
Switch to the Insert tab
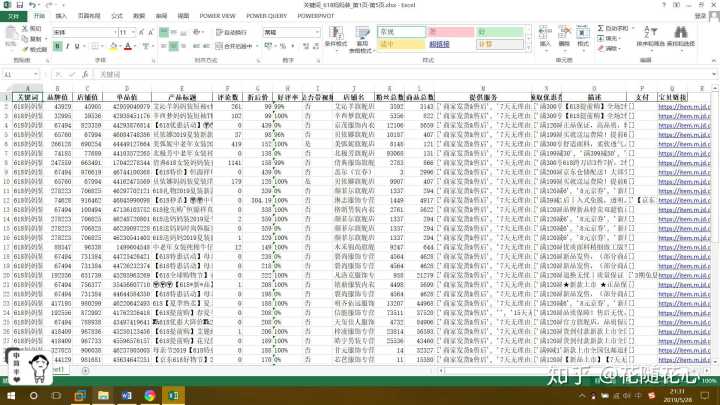[61, 16]
